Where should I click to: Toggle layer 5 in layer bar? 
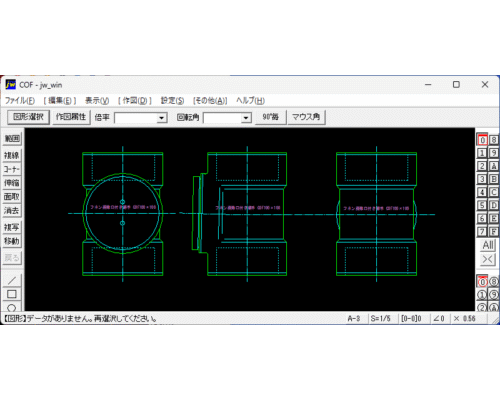tap(482, 205)
